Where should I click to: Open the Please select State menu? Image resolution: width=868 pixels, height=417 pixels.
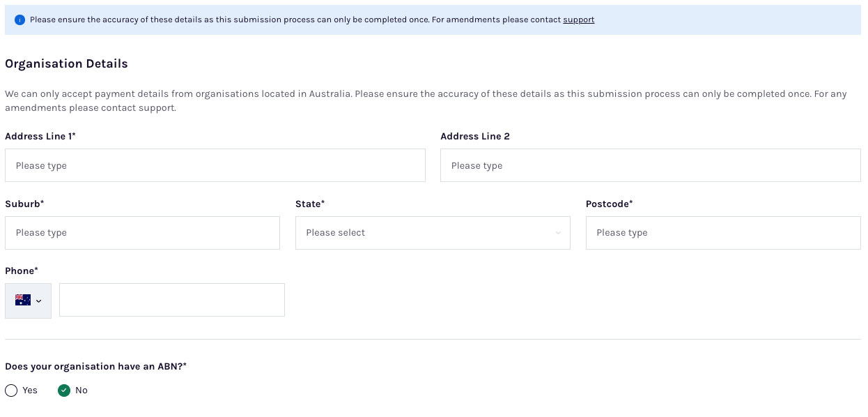click(x=433, y=233)
